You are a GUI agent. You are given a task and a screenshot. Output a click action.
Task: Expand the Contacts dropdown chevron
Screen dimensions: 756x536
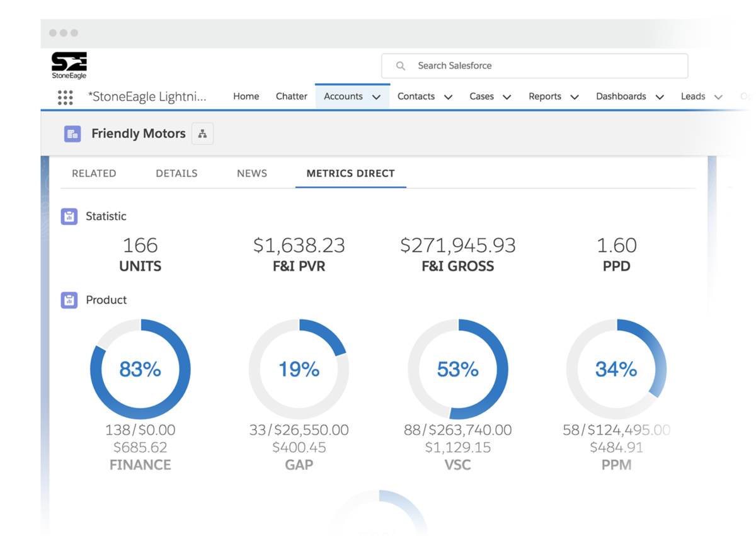pos(449,97)
